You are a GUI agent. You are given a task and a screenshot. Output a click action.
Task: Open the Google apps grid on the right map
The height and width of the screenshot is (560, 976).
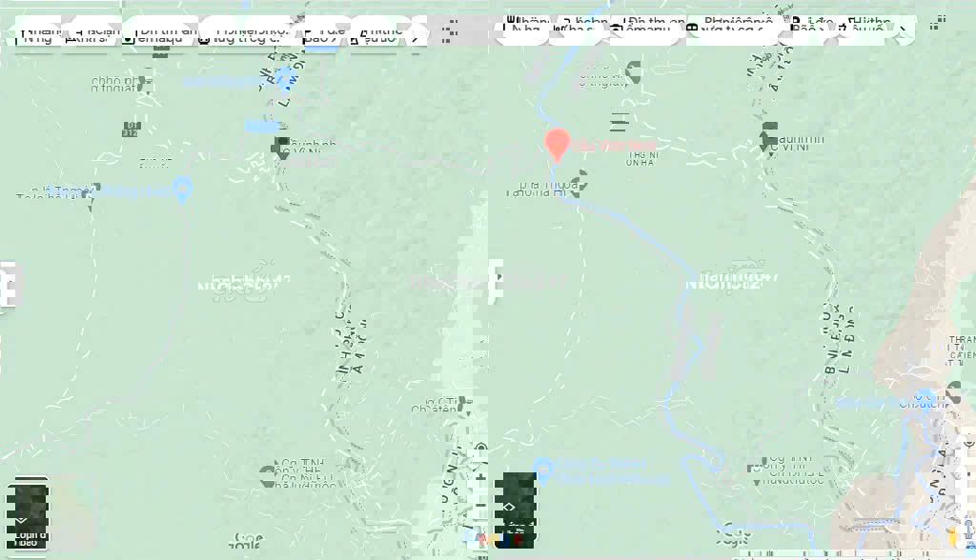(x=940, y=23)
